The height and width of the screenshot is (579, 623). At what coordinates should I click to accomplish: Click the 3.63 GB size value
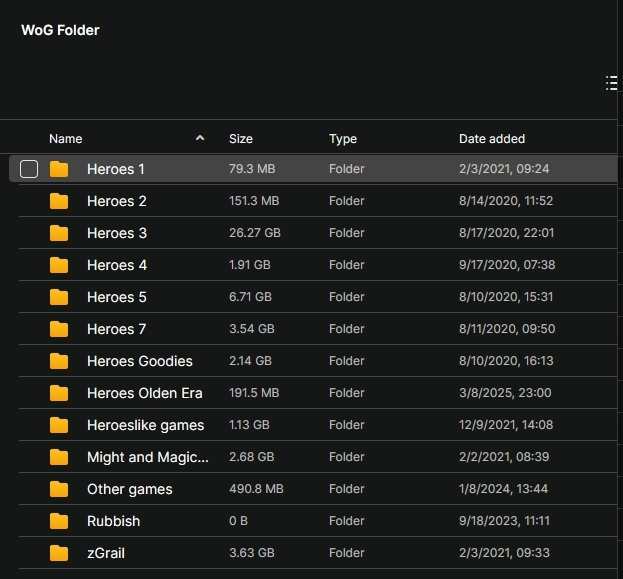point(252,552)
